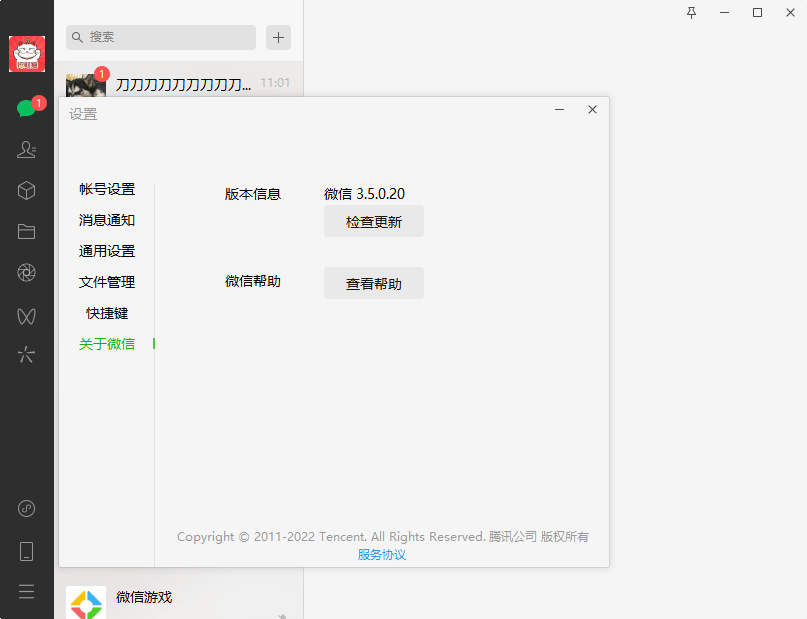Click the 查看帮助 button
The image size is (807, 619).
(374, 283)
